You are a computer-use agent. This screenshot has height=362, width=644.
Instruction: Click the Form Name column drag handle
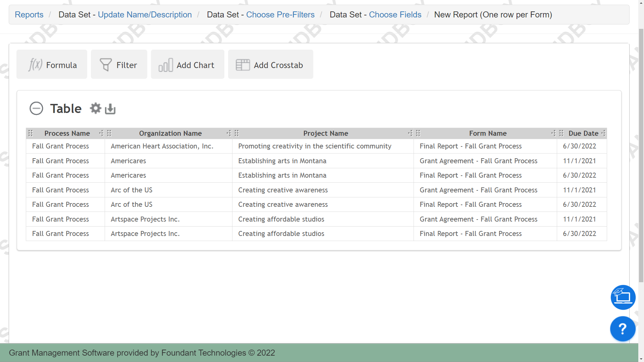[418, 133]
